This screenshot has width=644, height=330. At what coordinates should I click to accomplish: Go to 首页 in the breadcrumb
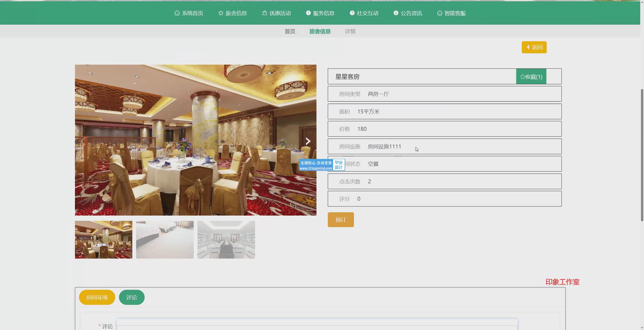pos(290,31)
